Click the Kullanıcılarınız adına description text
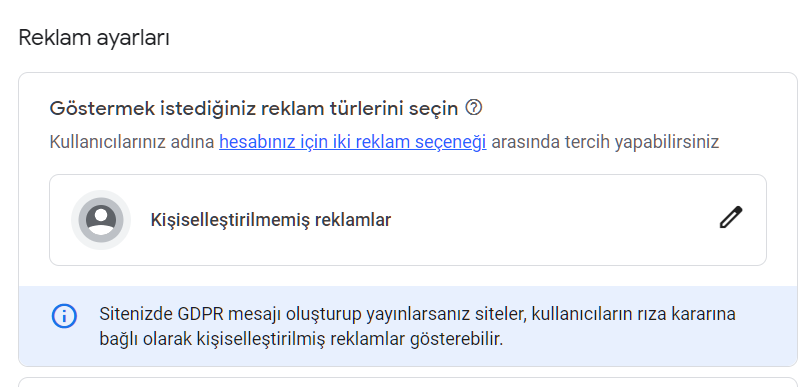Viewport: 807px width, 387px height. pyautogui.click(x=132, y=142)
